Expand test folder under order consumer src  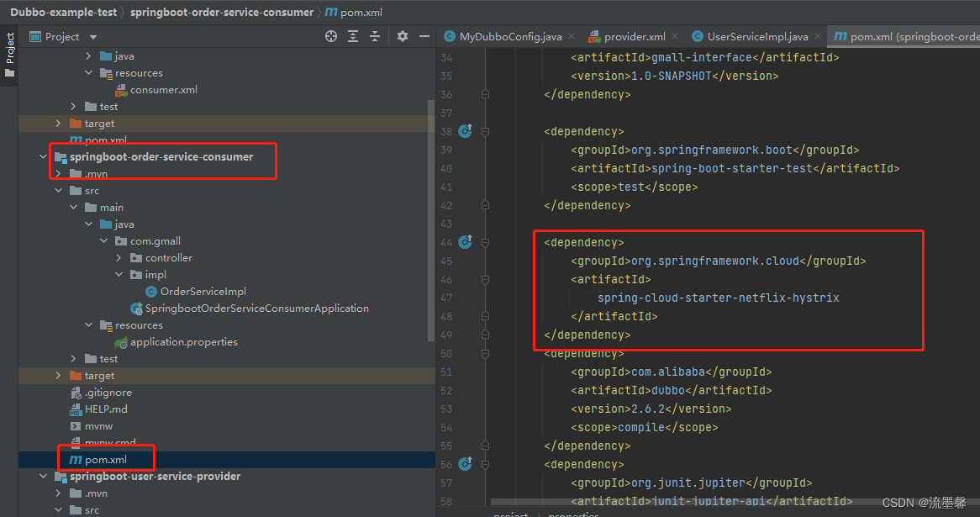[x=74, y=358]
